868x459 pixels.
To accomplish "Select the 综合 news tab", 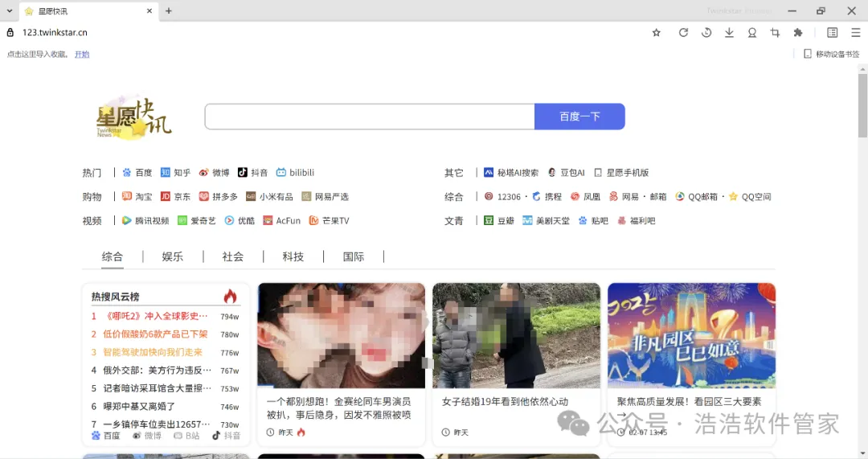I will [x=113, y=256].
